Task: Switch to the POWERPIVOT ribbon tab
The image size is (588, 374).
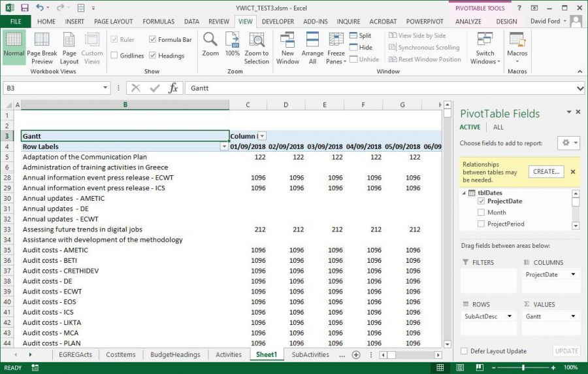Action: pos(425,22)
